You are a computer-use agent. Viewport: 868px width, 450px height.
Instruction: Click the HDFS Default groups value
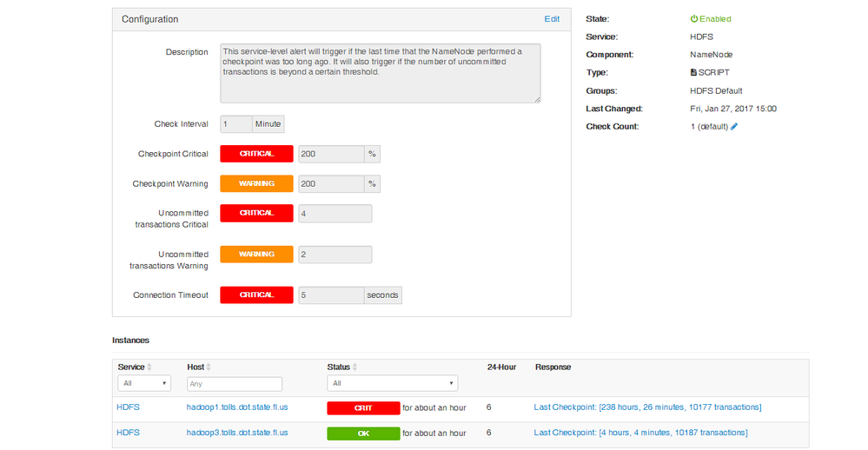pos(716,90)
